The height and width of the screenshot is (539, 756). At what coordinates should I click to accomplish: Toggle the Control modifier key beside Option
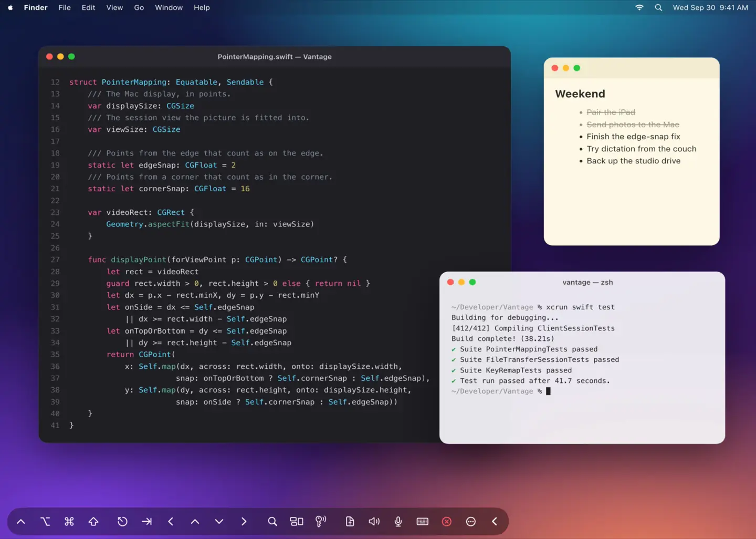point(21,522)
